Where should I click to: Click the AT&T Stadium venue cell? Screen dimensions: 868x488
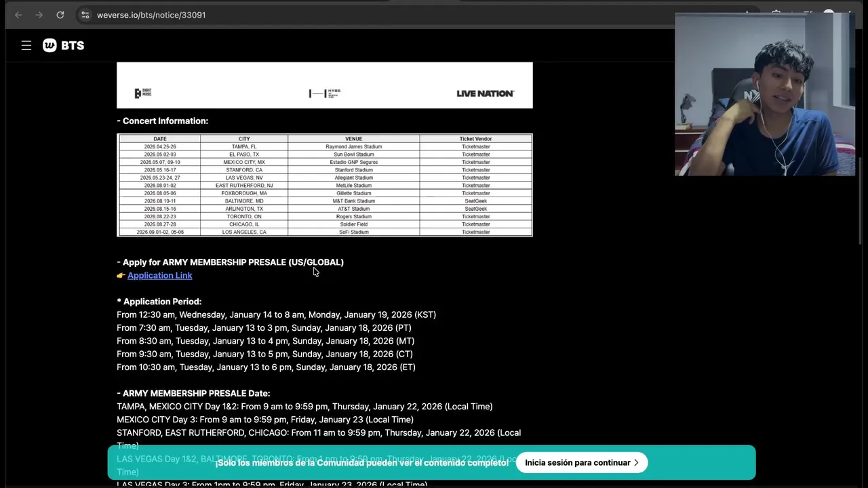(x=353, y=209)
